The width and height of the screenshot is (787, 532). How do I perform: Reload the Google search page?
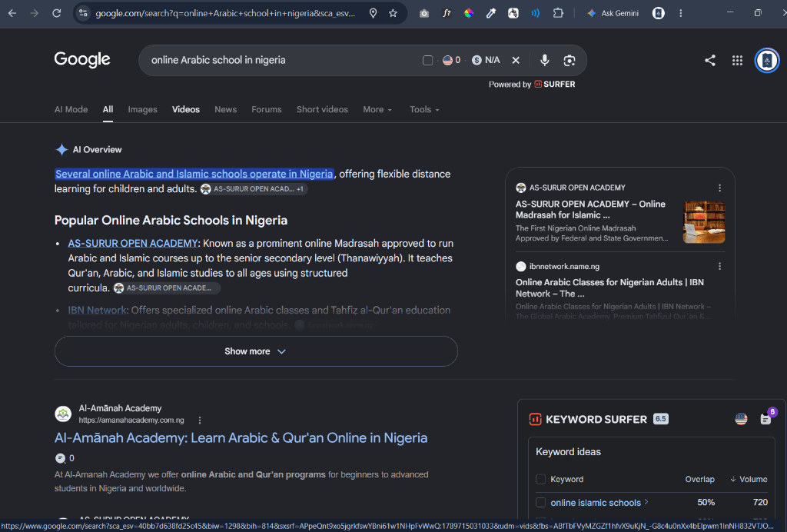pyautogui.click(x=57, y=13)
